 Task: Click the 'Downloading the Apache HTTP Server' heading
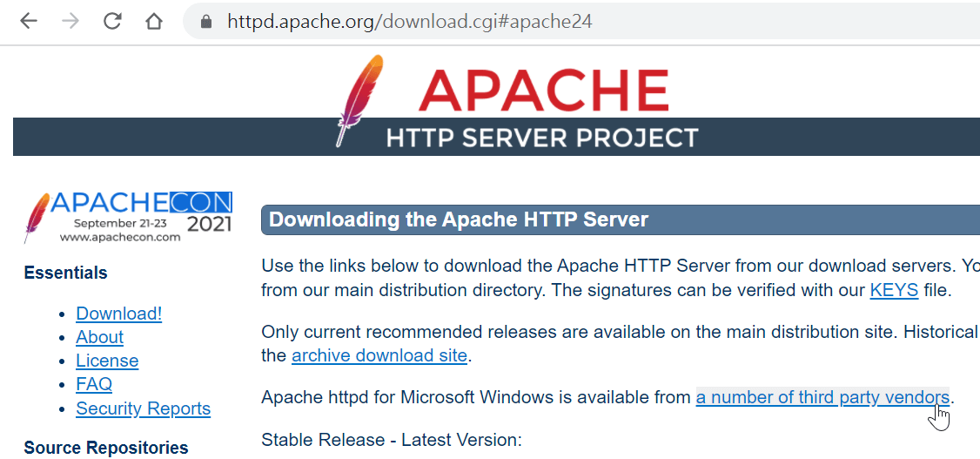click(x=458, y=219)
